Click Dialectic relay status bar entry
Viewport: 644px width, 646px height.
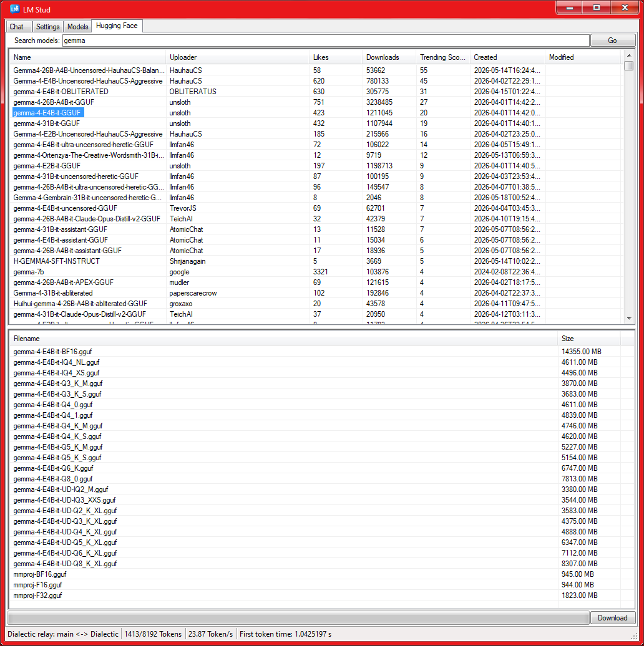63,634
